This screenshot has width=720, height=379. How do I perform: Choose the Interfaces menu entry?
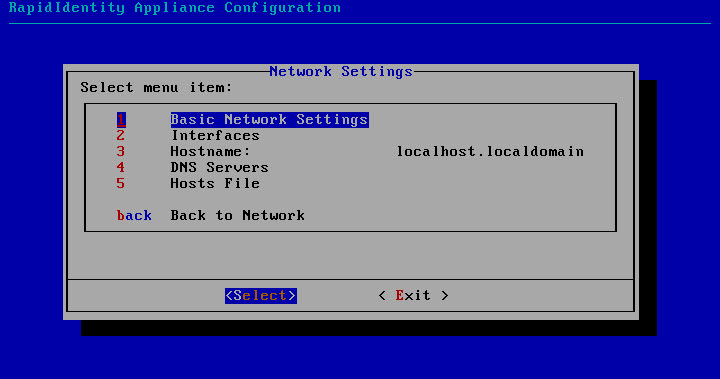[215, 136]
